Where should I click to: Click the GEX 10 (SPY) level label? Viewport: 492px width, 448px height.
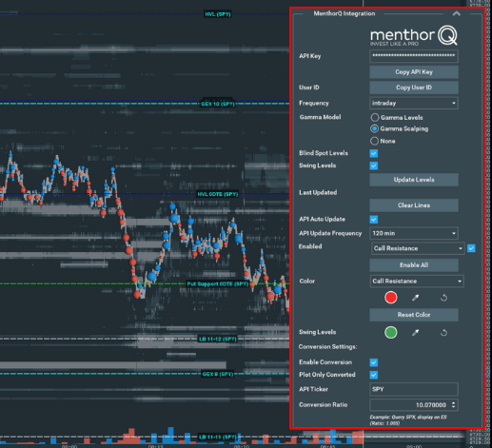coord(218,104)
